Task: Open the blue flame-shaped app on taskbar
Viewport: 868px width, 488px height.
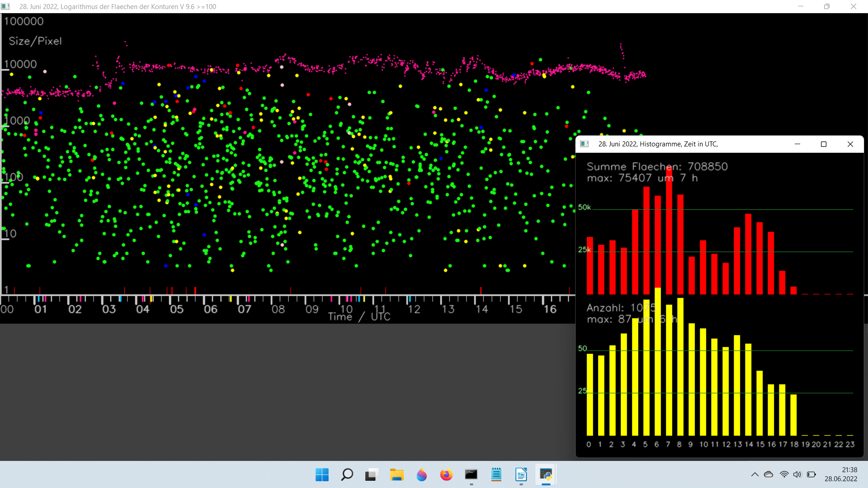Action: (421, 474)
